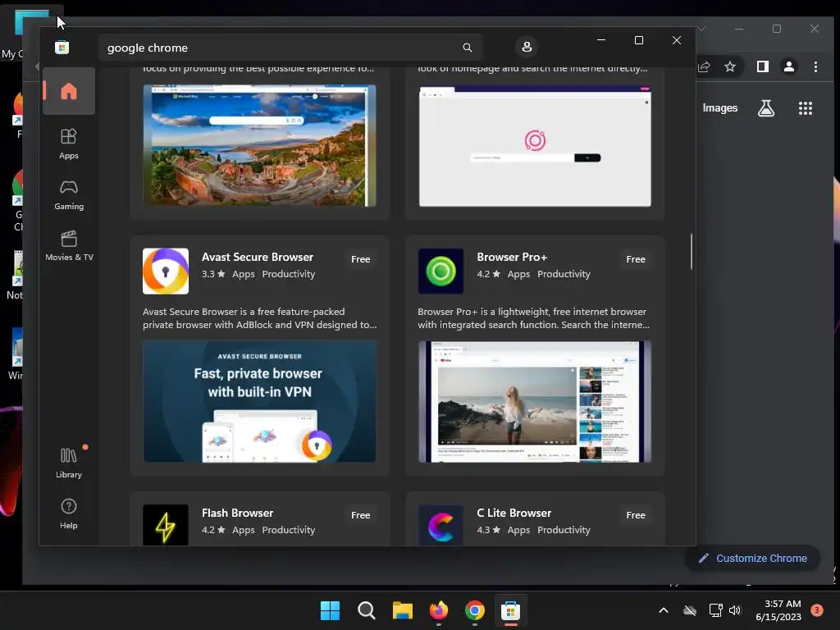Click Free button for C Lite Browser
Viewport: 840px width, 630px height.
636,515
